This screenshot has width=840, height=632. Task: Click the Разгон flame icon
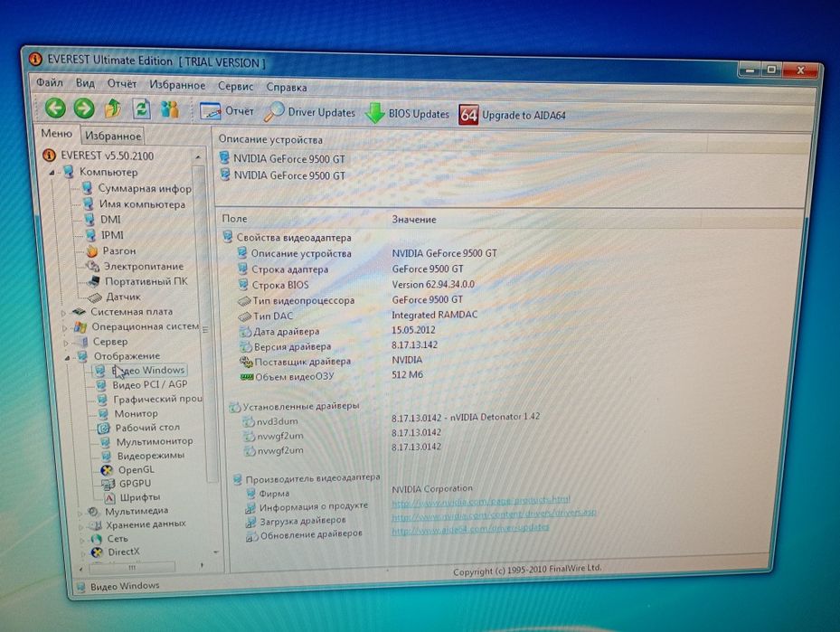91,250
